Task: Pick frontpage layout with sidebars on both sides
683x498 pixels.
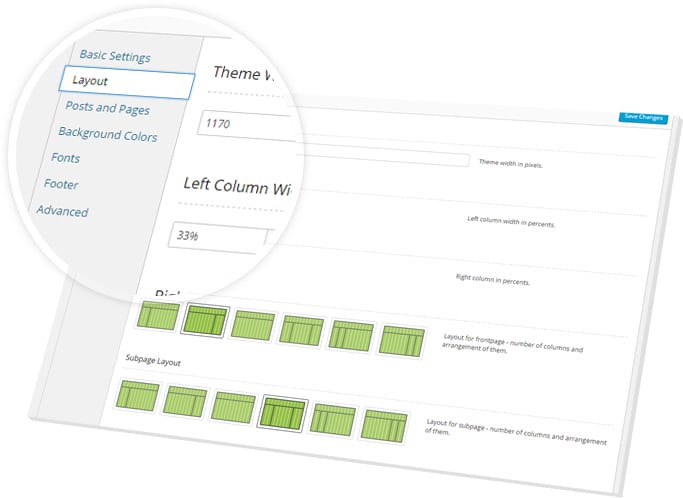Action: pos(301,331)
